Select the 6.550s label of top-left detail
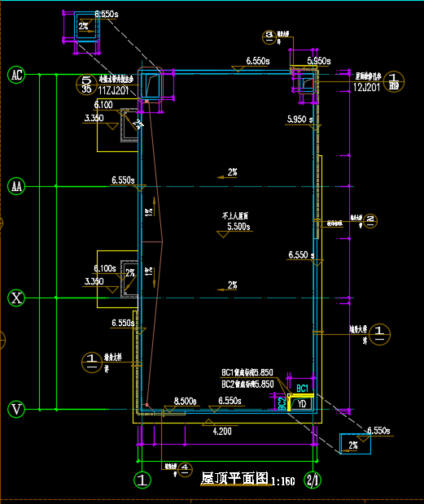 (x=107, y=14)
